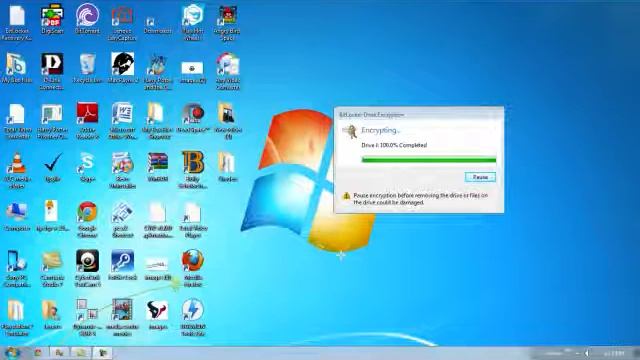This screenshot has width=640, height=360.
Task: Open the Windows Start menu
Action: pos(11,353)
